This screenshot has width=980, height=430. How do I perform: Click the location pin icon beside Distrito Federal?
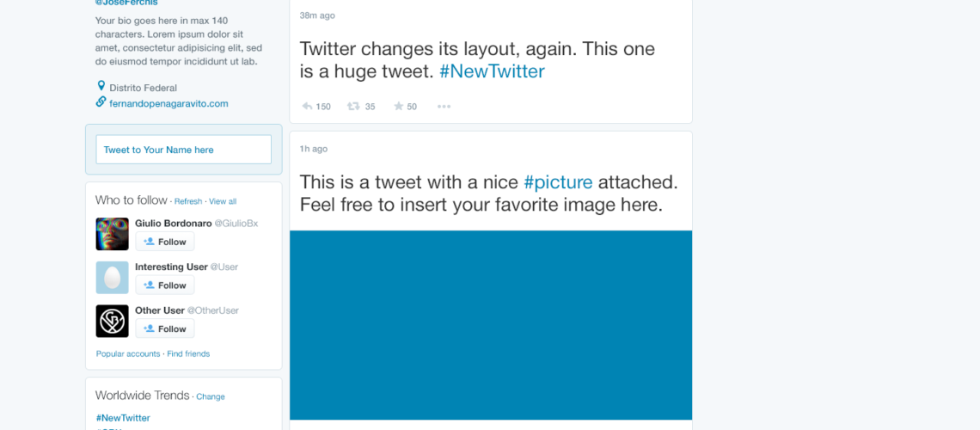tap(101, 86)
